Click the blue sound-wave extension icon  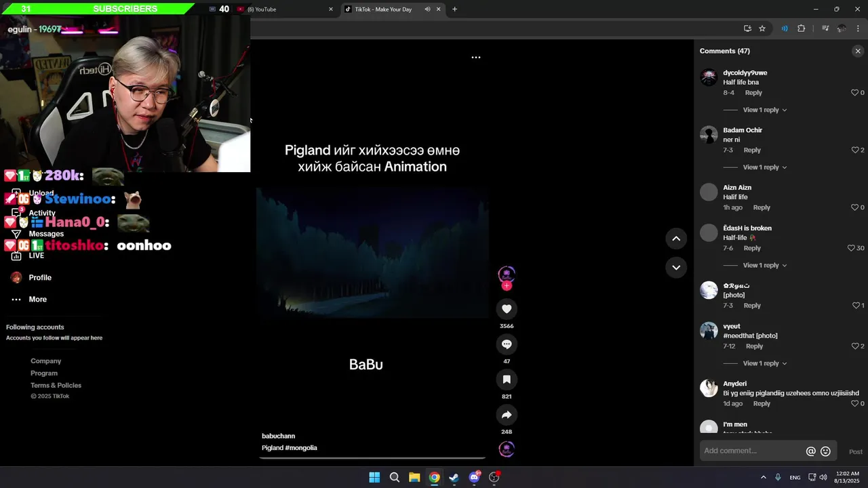coord(785,28)
